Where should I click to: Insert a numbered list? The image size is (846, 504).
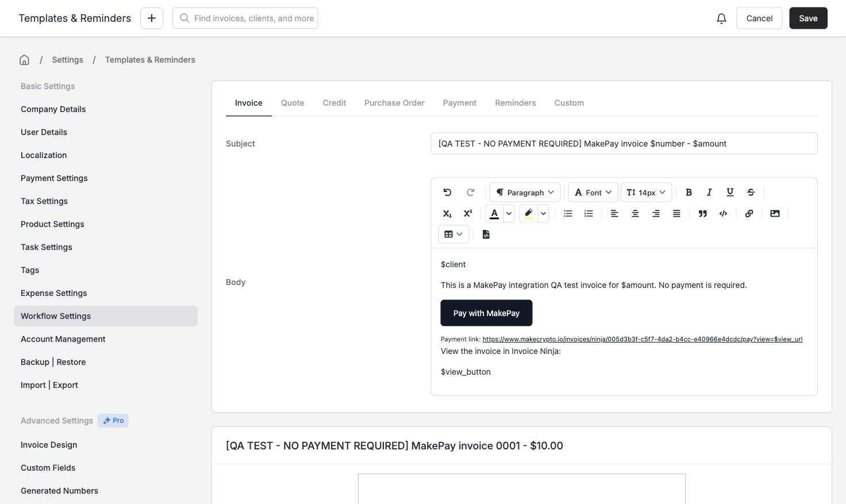click(x=589, y=214)
